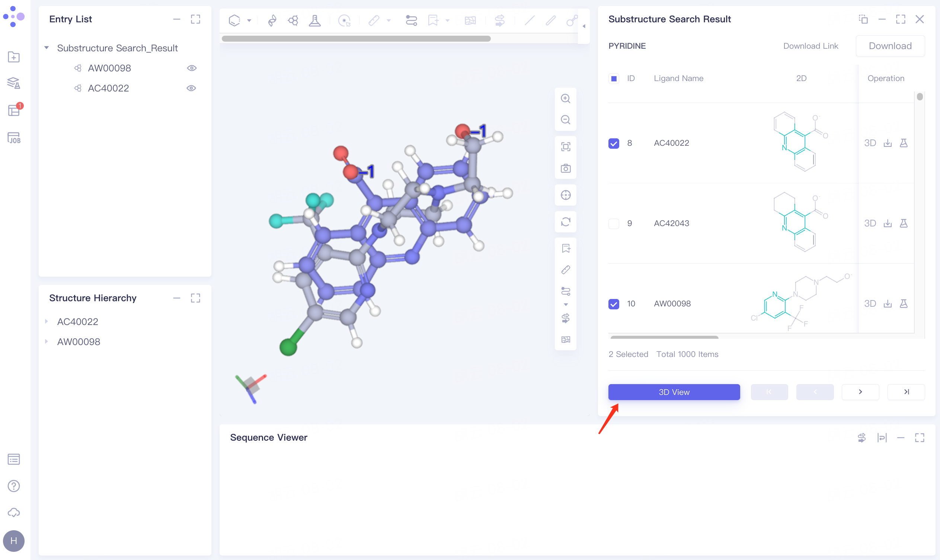940x560 pixels.
Task: Download the AC42043 ligand file icon
Action: pos(887,223)
